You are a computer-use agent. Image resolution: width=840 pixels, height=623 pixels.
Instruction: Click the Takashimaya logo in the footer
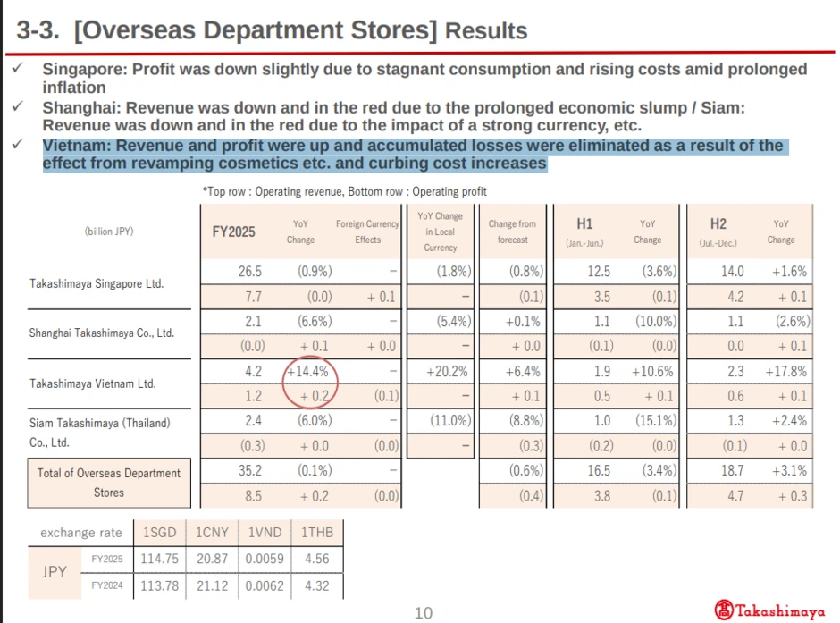pyautogui.click(x=769, y=610)
